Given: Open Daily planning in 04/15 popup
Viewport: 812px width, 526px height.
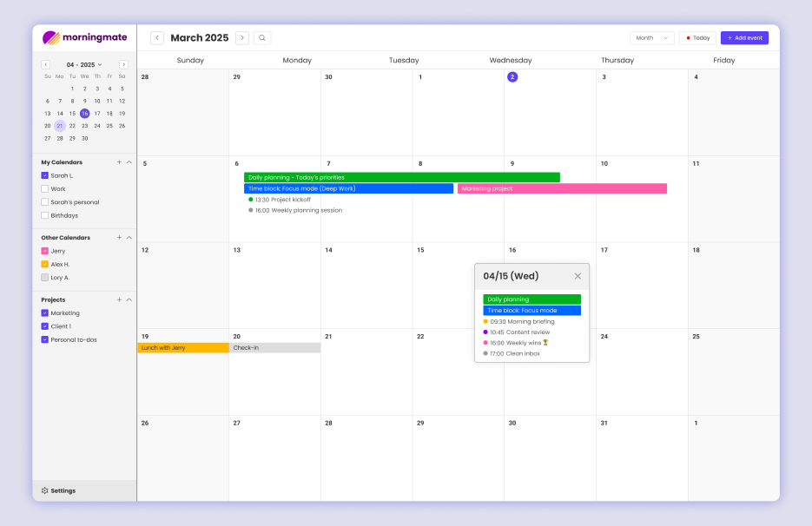Looking at the screenshot, I should coord(531,299).
